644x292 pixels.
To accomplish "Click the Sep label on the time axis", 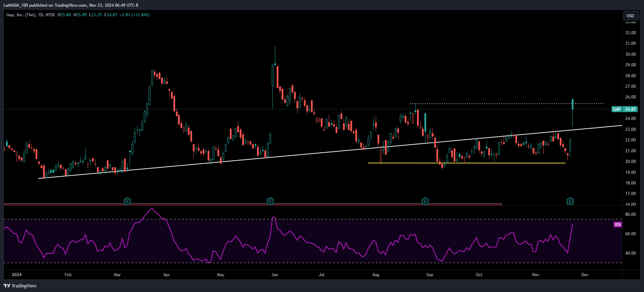I will [430, 275].
